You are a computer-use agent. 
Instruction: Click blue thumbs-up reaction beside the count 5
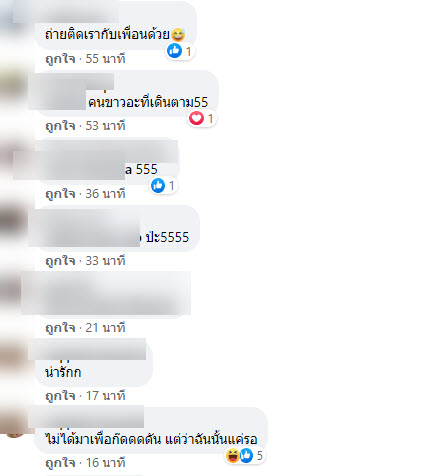(246, 455)
